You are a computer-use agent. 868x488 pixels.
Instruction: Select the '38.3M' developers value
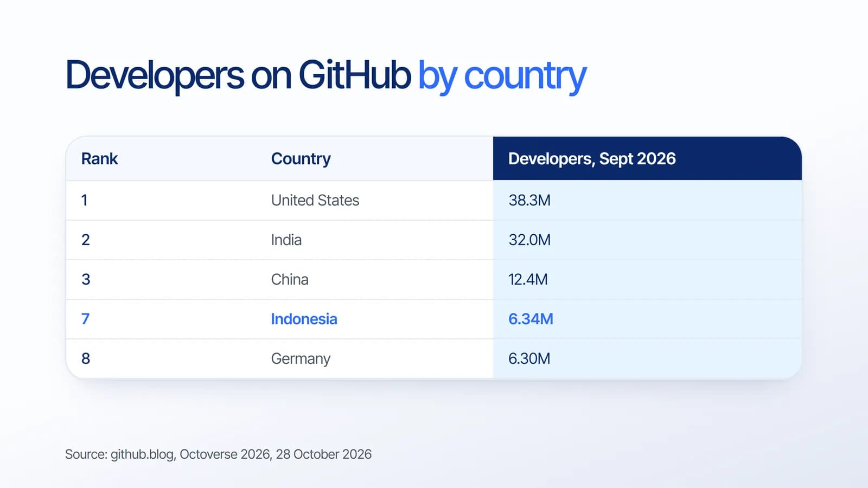tap(529, 201)
